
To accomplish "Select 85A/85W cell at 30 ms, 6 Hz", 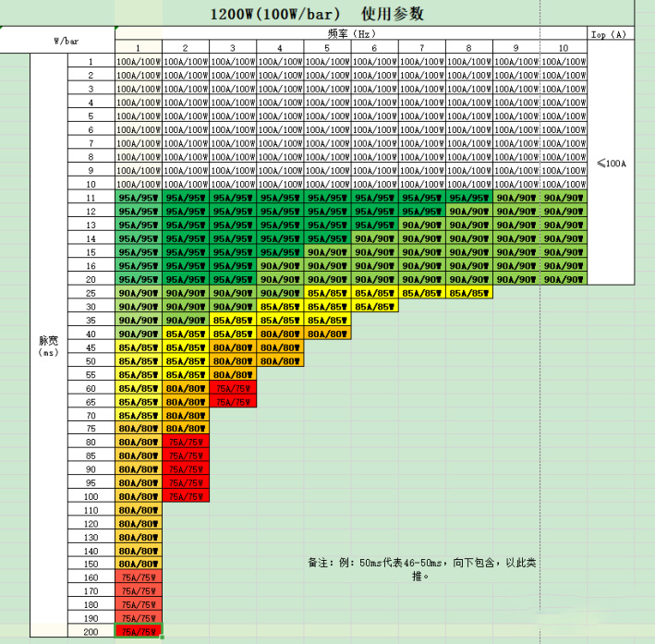I will (x=374, y=307).
